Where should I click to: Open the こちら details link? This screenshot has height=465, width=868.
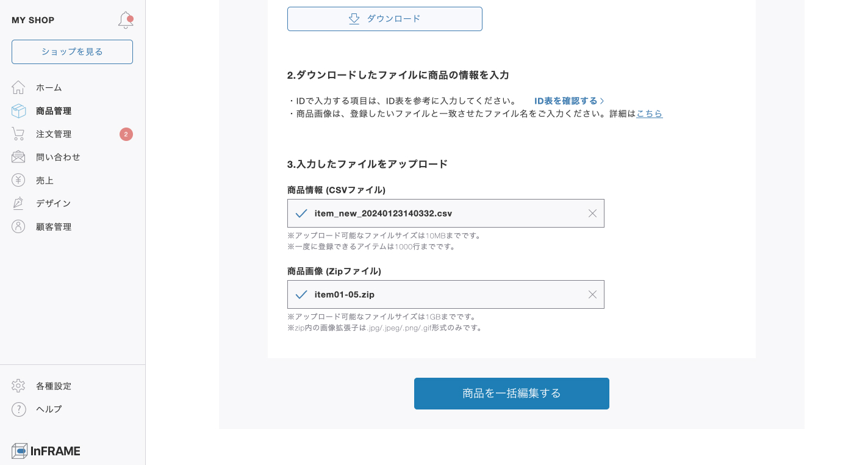[649, 114]
